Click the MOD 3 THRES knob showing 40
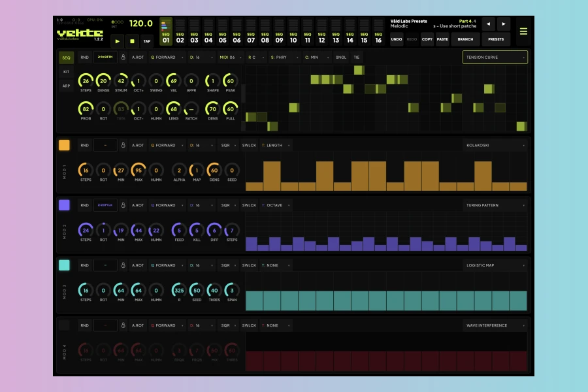Image resolution: width=588 pixels, height=392 pixels. pos(214,290)
